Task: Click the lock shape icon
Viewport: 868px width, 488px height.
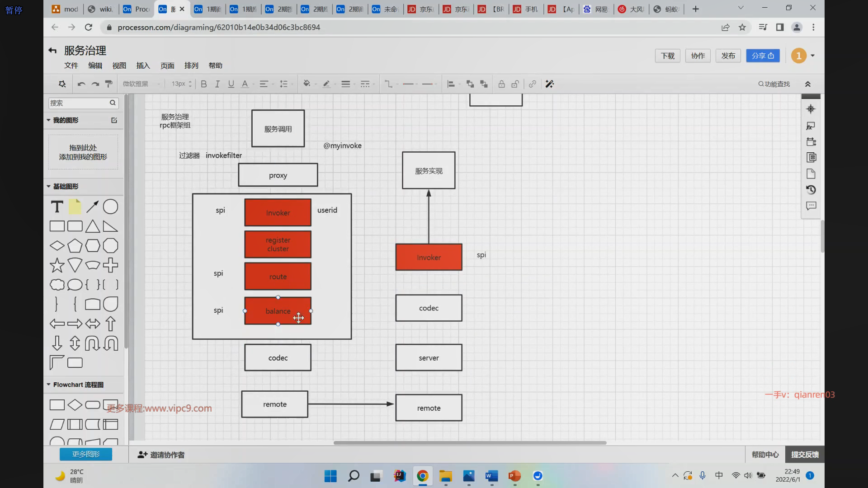Action: [501, 84]
